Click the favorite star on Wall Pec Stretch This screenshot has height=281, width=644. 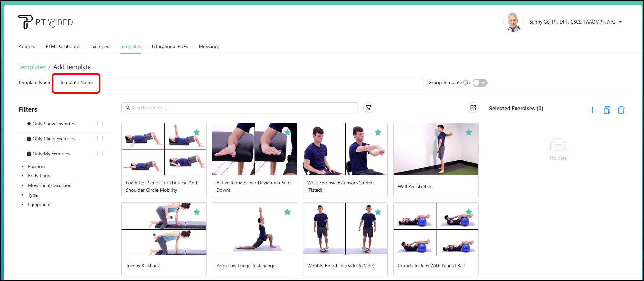[468, 132]
